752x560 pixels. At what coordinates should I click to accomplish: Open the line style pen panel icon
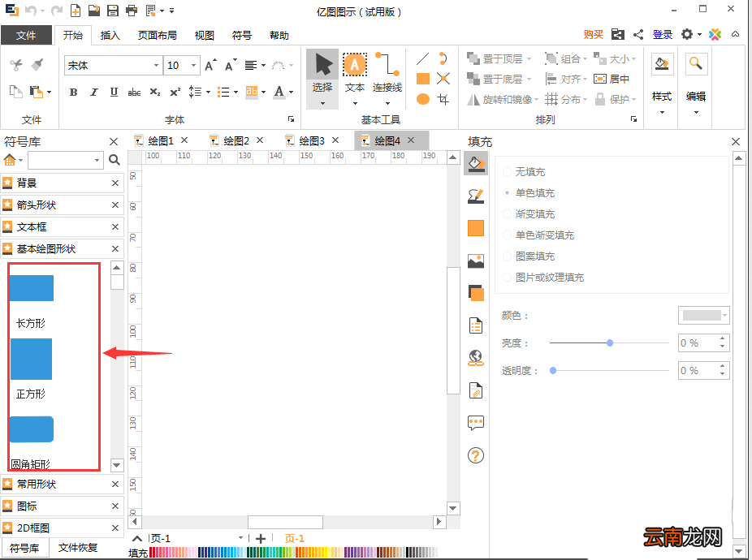tap(476, 196)
